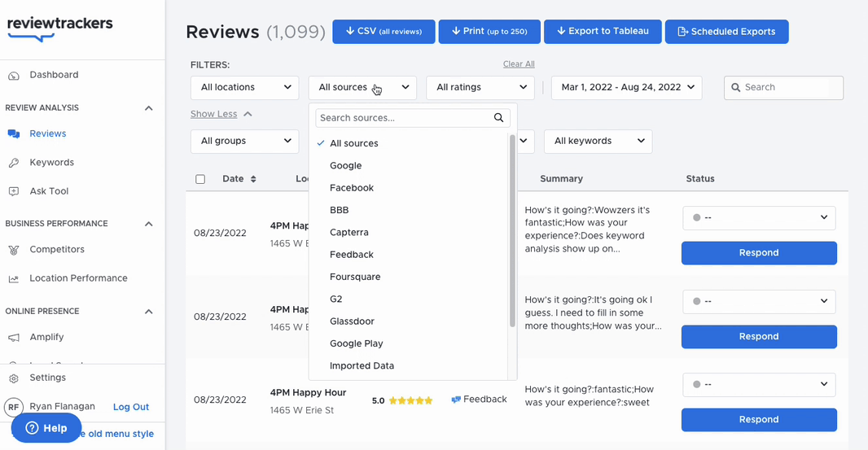868x450 pixels.
Task: Click 4PM Happy Hour in third row
Action: [308, 392]
